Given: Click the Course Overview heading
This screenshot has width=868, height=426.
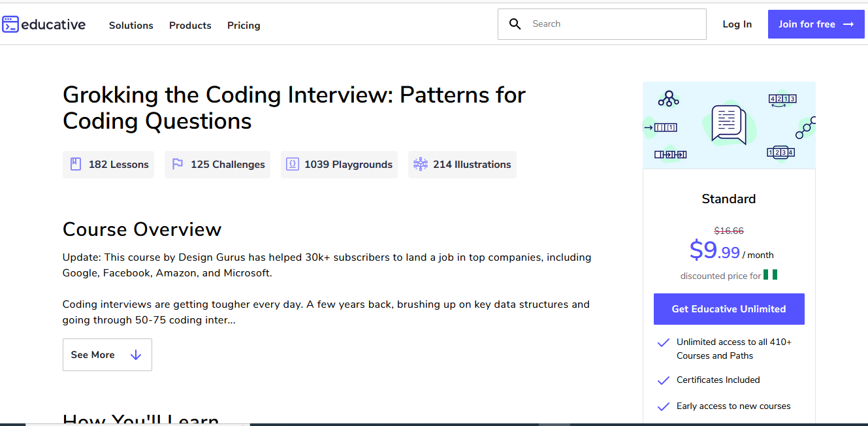Looking at the screenshot, I should coord(142,229).
